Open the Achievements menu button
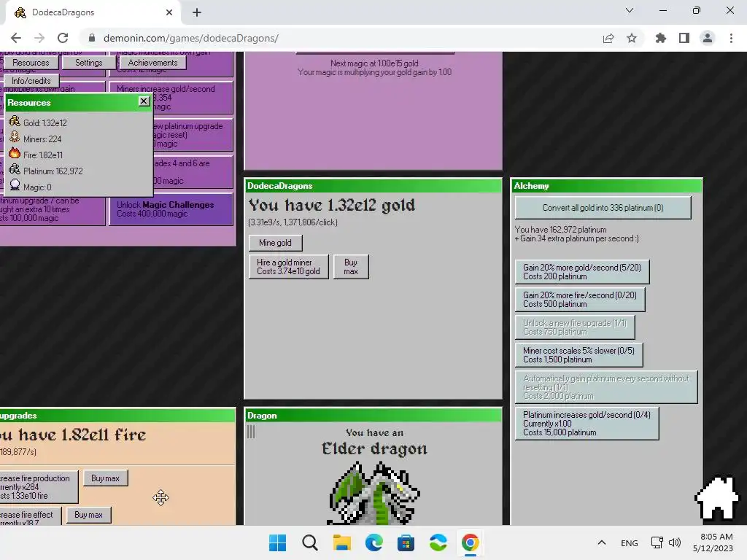Screen dimensions: 747x560 pos(152,63)
